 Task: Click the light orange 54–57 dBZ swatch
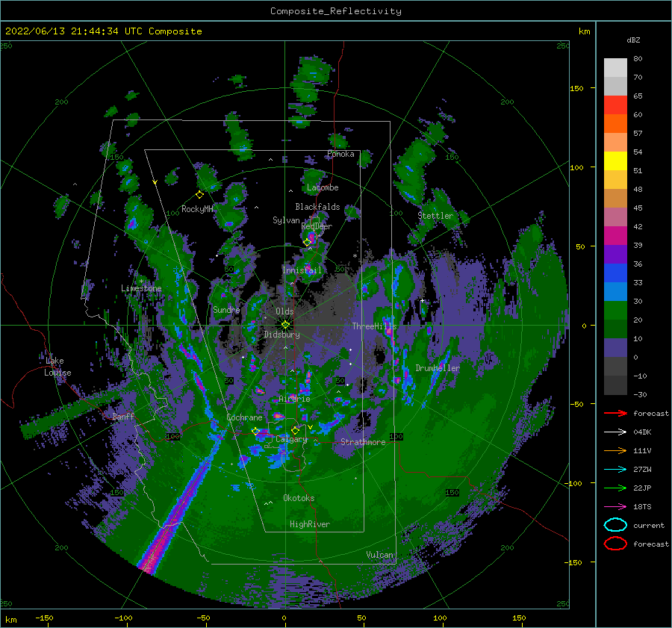click(x=615, y=143)
